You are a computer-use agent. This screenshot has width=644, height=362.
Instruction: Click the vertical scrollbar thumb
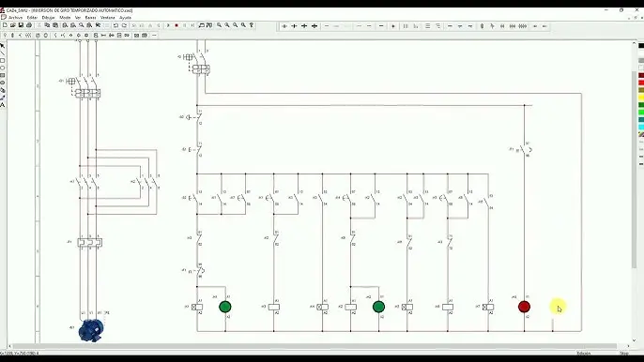[x=634, y=169]
